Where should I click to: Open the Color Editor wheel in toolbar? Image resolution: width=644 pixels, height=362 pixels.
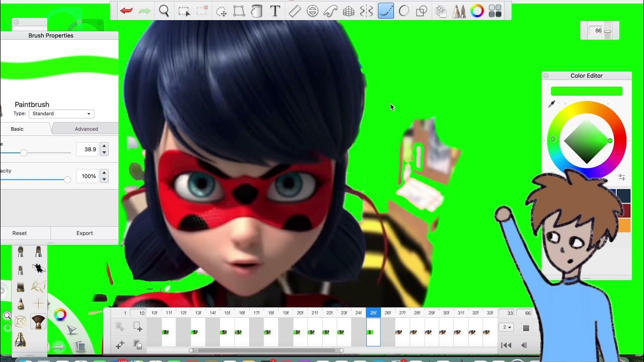[x=477, y=11]
